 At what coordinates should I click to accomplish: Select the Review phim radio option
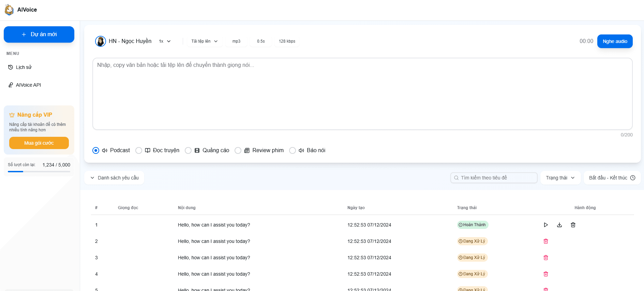coord(238,150)
